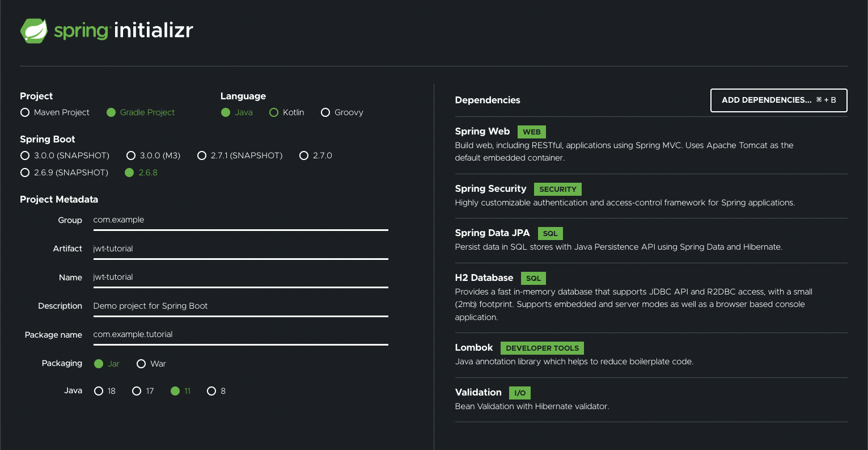Click the Spring Web dependency title
868x450 pixels.
pos(482,132)
